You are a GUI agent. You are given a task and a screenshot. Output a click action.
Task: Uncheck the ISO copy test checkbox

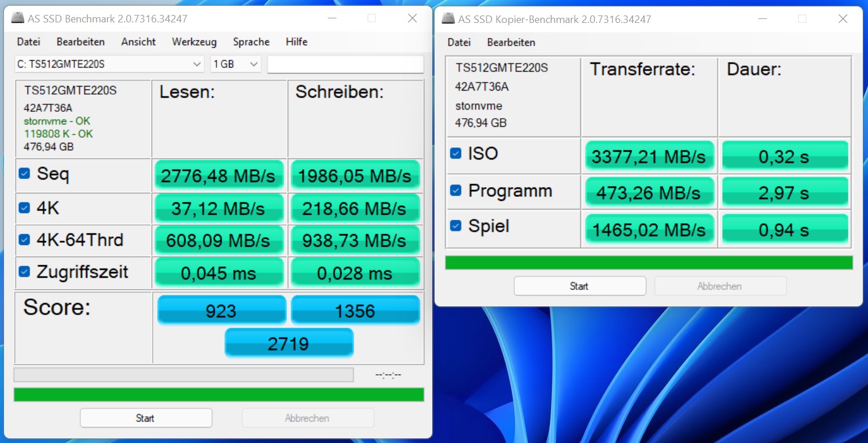click(455, 154)
